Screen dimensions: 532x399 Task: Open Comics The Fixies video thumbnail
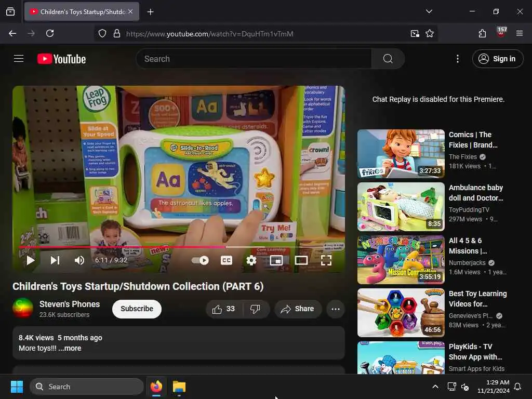401,154
